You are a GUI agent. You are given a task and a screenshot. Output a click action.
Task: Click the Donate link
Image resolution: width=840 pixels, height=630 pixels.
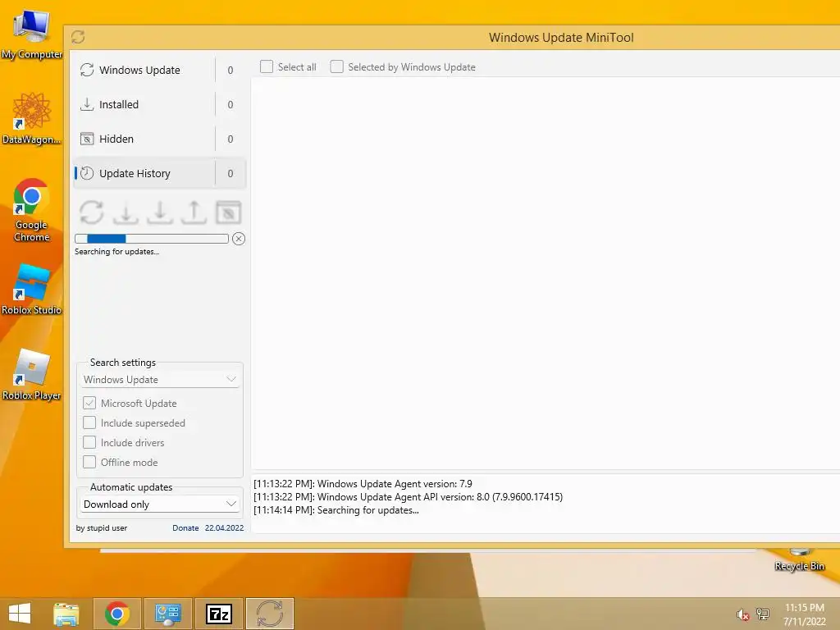coord(185,527)
